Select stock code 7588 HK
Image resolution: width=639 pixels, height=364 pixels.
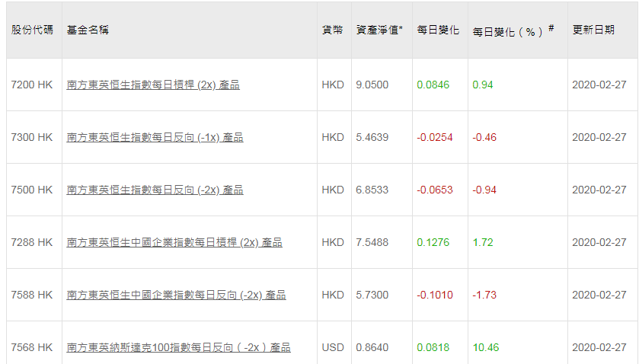pos(32,295)
